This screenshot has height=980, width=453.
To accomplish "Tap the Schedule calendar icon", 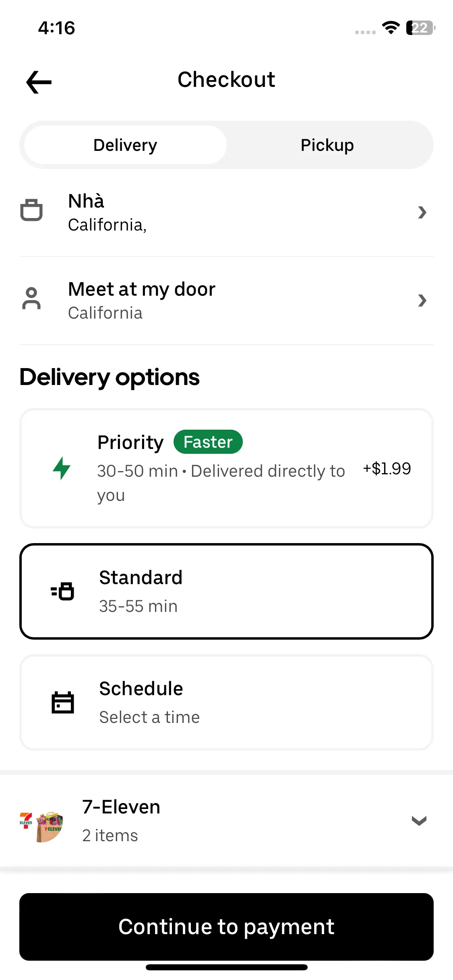I will coord(63,702).
